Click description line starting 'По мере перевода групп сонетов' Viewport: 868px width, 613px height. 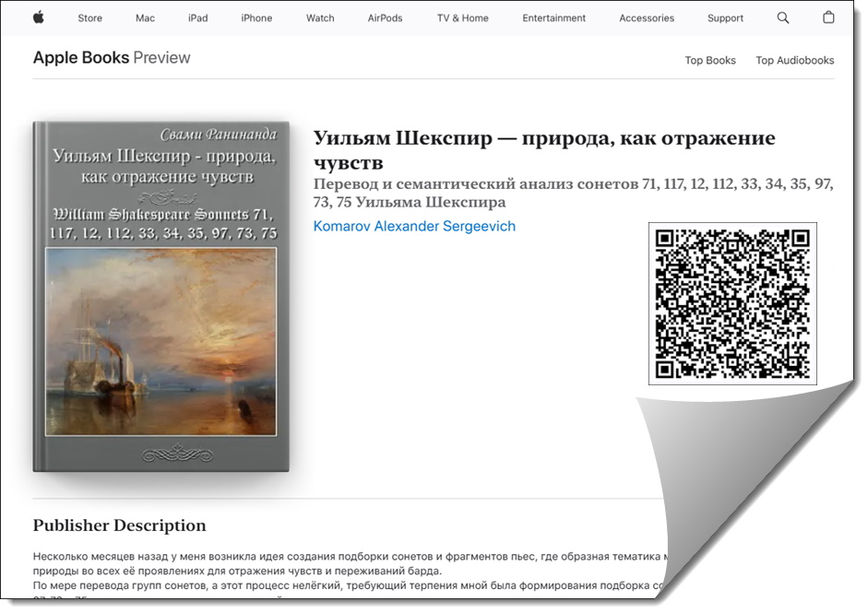pos(349,585)
